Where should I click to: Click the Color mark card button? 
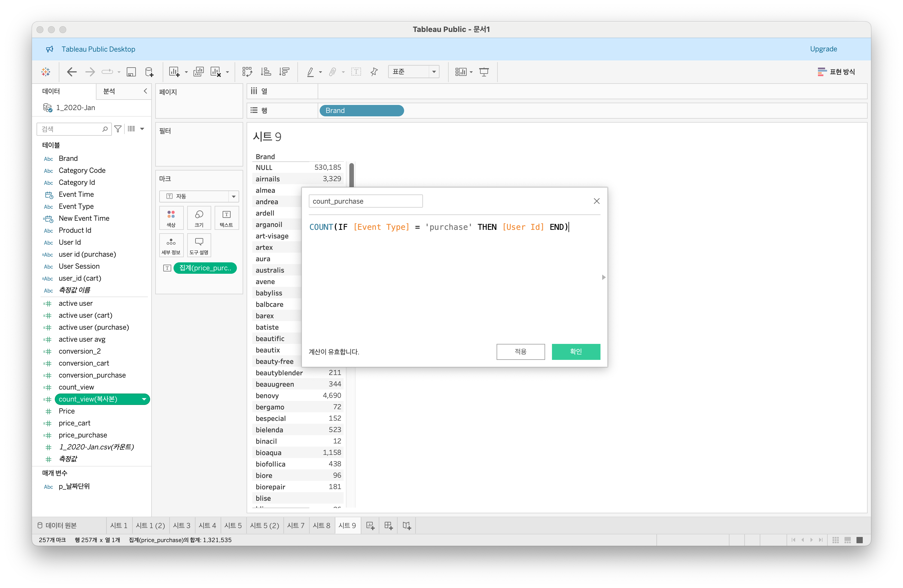coord(171,218)
